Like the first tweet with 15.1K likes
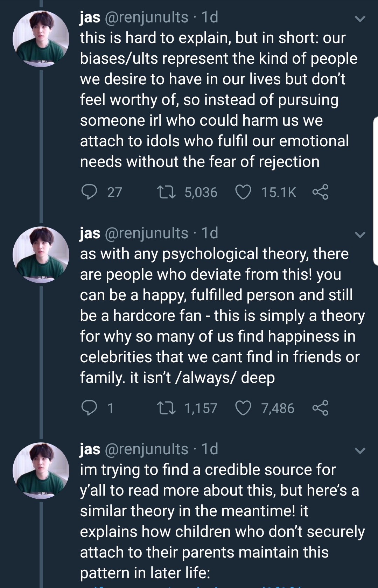The width and height of the screenshot is (378, 588). [243, 192]
